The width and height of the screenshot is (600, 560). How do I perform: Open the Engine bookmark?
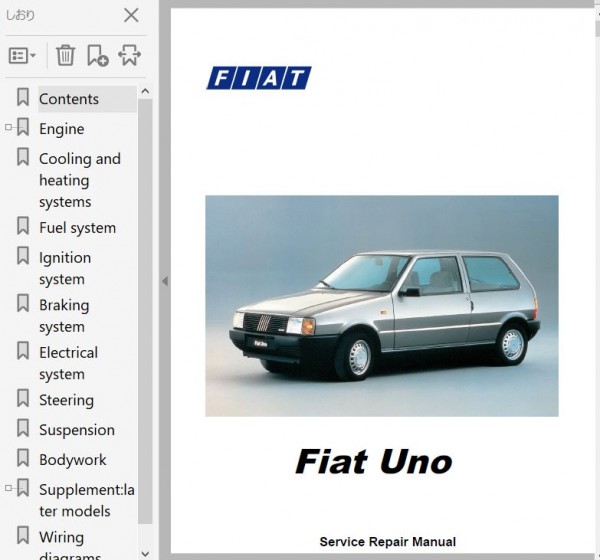62,129
